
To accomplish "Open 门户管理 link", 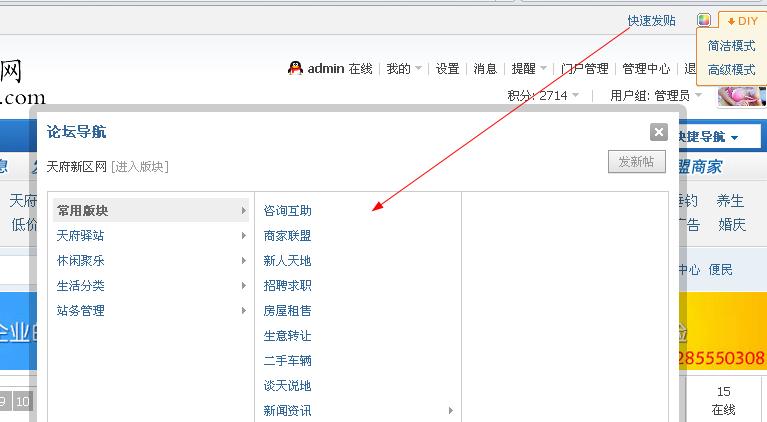I will 585,68.
